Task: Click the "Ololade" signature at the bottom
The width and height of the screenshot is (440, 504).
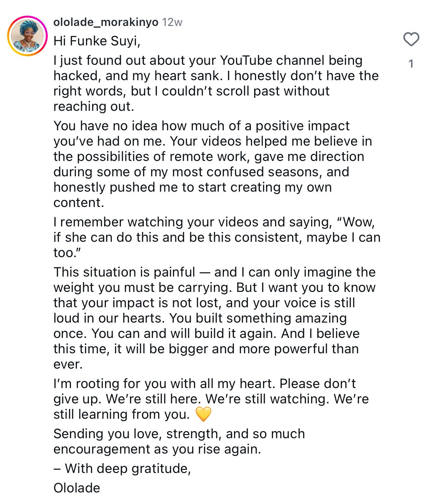Action: tap(77, 488)
